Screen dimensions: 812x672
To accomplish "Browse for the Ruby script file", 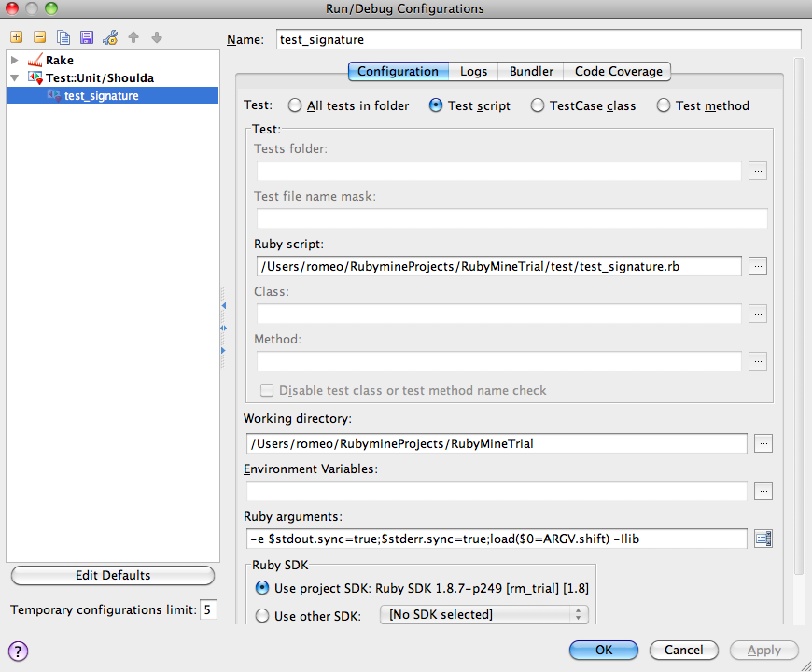I will click(x=758, y=266).
